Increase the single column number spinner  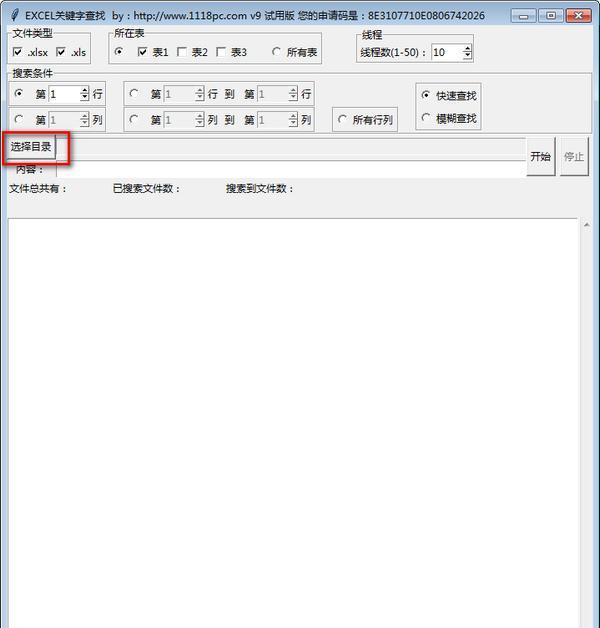point(84,116)
